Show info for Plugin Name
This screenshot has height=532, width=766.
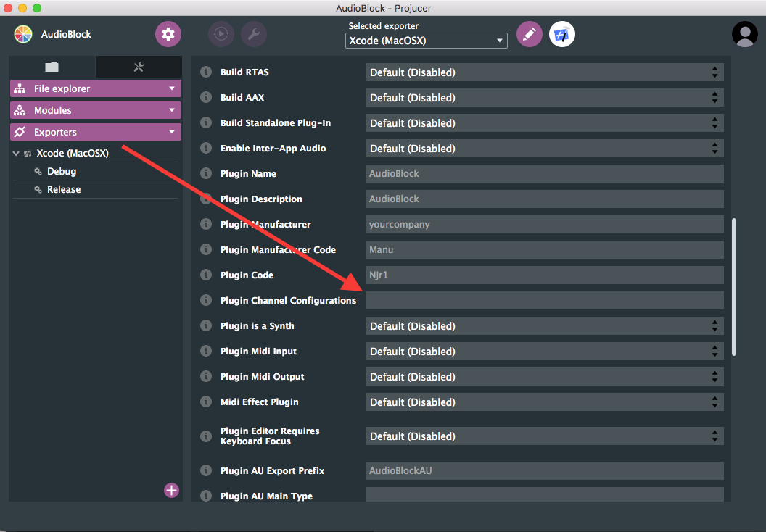206,173
